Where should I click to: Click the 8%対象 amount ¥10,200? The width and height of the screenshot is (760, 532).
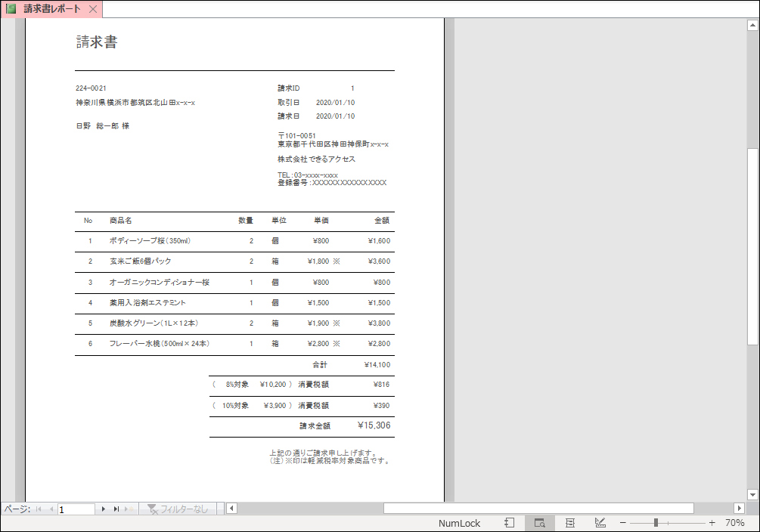(273, 385)
